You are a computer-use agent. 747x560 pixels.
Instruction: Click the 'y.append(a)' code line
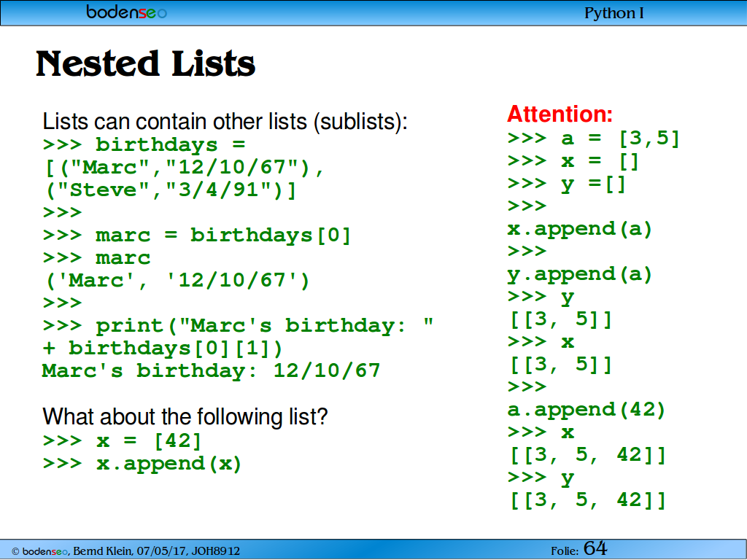580,275
